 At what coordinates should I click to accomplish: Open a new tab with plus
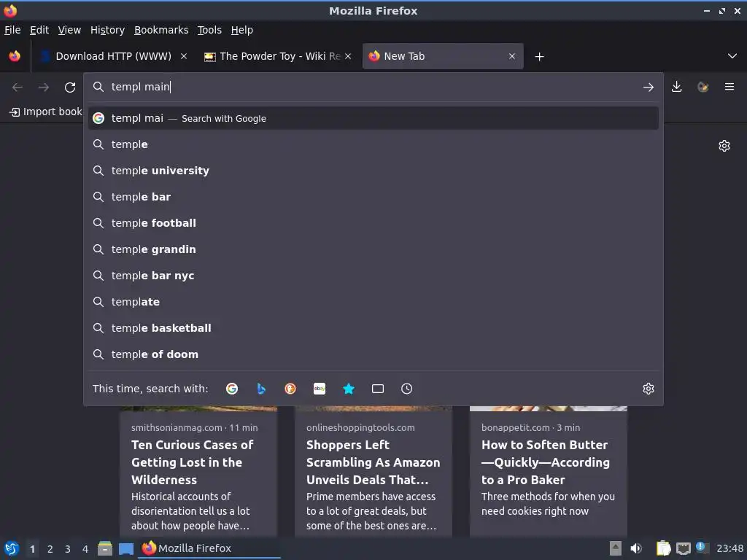click(539, 57)
